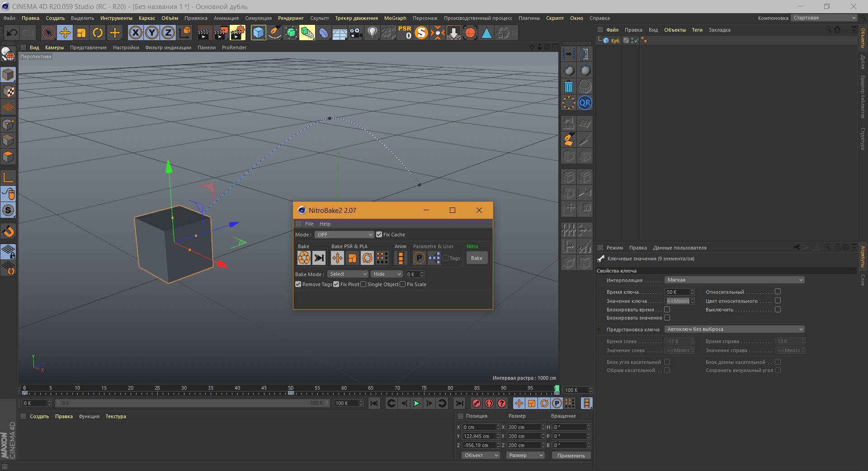Enable the Относительный checkbox
868x471 pixels.
(778, 292)
